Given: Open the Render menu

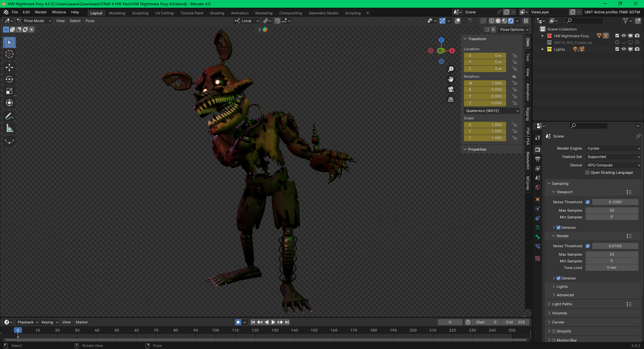Looking at the screenshot, I should tap(40, 12).
